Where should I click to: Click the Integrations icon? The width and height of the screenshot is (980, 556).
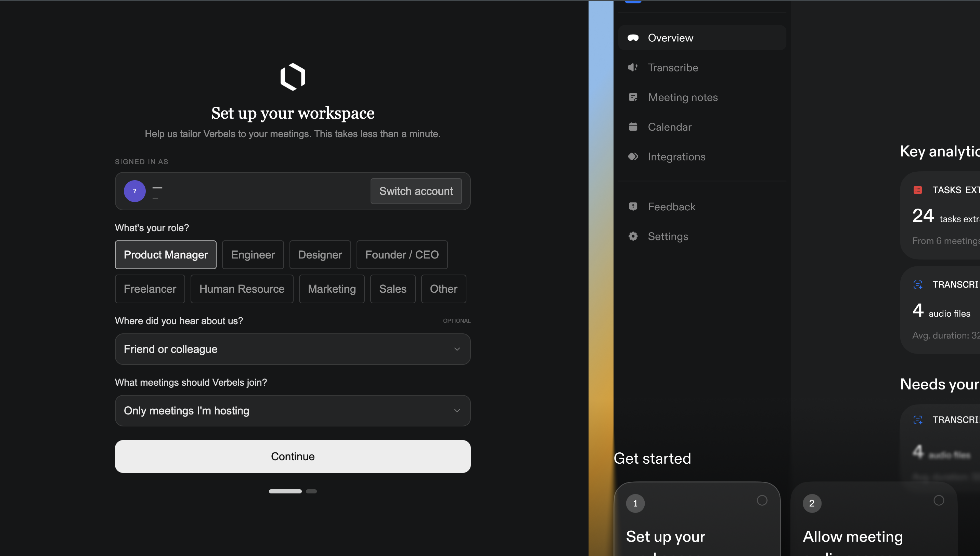coord(633,157)
